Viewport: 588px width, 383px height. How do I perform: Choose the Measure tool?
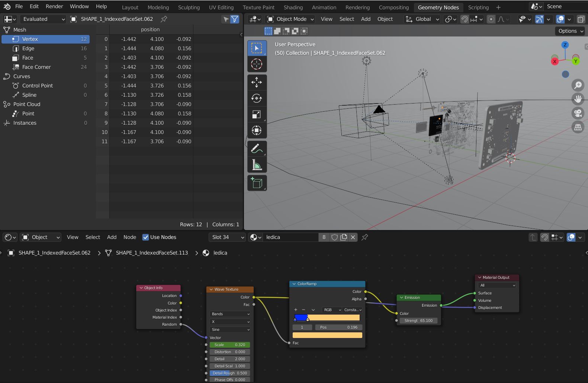[x=257, y=165]
